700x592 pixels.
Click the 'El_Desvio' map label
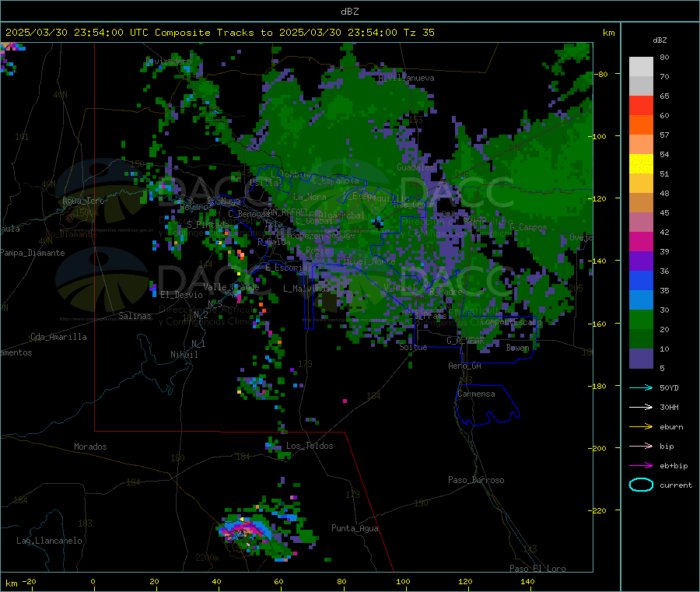pyautogui.click(x=181, y=295)
